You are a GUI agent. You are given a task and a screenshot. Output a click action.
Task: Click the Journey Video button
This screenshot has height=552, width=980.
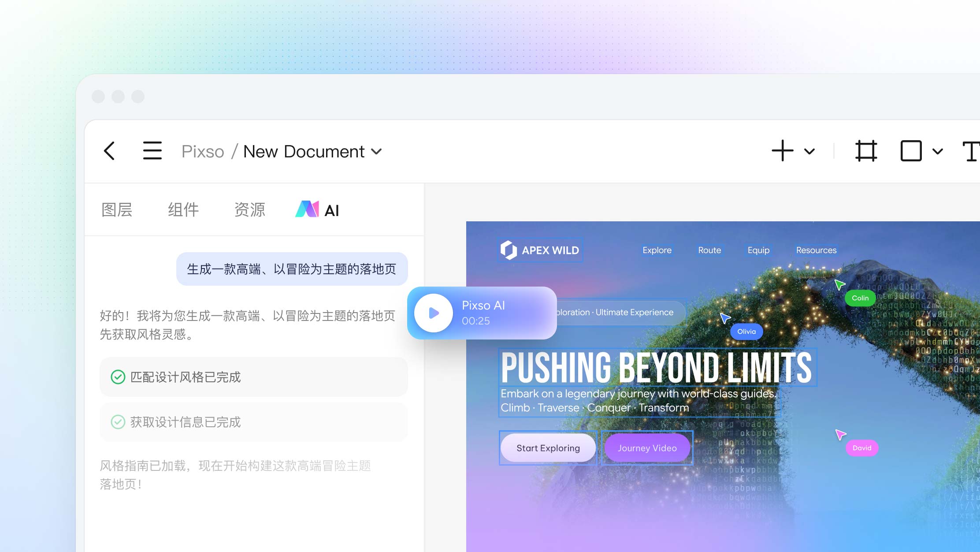pos(647,448)
